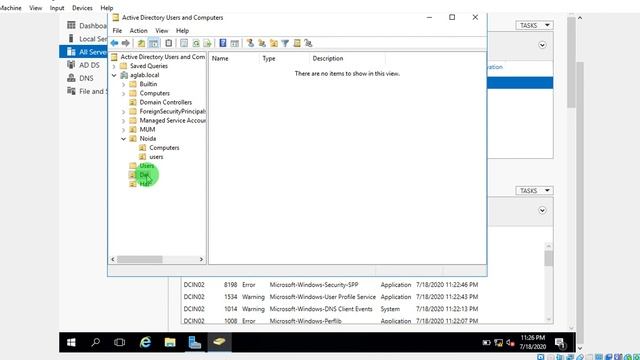Create a new organizational unit with the toolbar icon
The image size is (640, 360).
tap(273, 43)
